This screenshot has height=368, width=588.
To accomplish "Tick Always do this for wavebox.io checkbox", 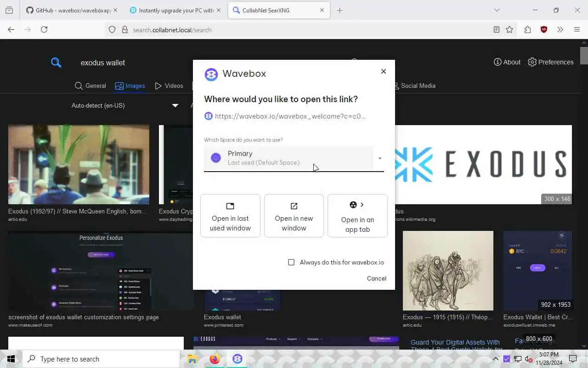I will [291, 262].
